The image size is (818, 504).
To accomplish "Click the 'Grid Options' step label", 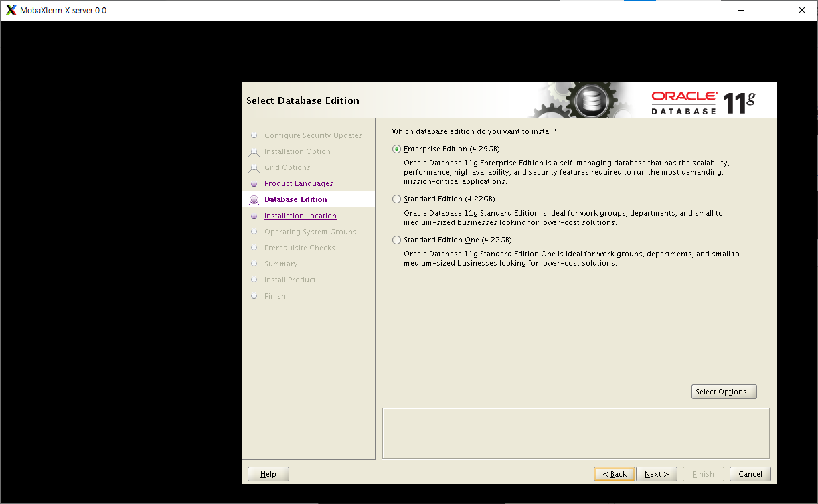I will [x=287, y=167].
